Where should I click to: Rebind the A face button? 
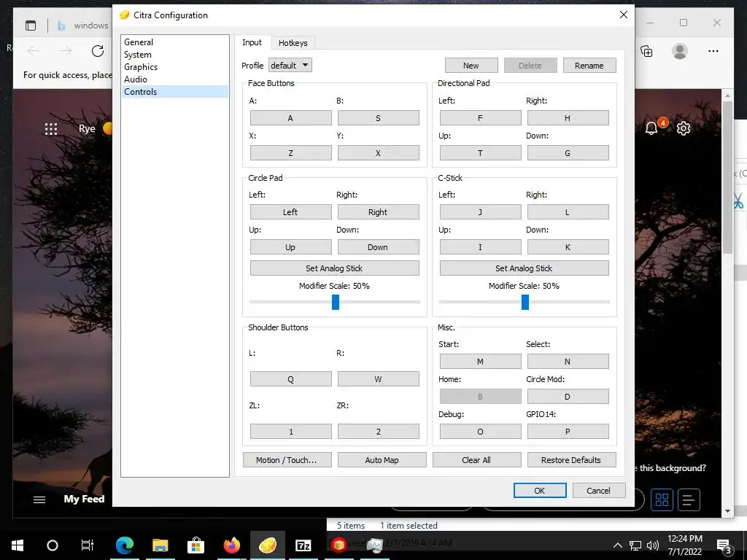pyautogui.click(x=290, y=118)
